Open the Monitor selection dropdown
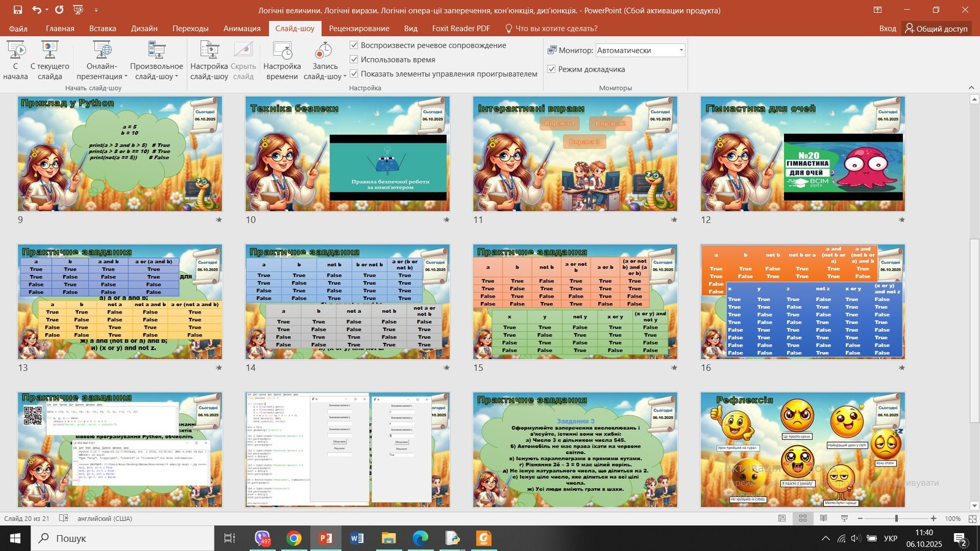 pos(680,50)
